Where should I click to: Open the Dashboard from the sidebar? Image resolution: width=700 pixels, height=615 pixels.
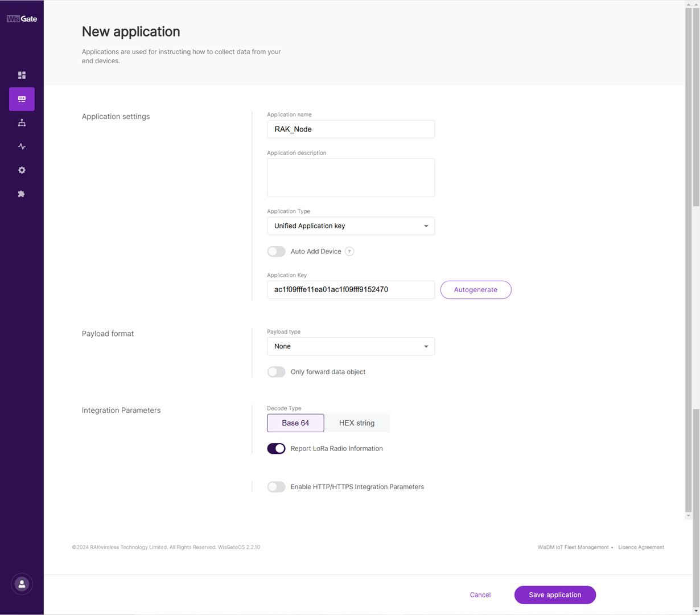pyautogui.click(x=22, y=75)
